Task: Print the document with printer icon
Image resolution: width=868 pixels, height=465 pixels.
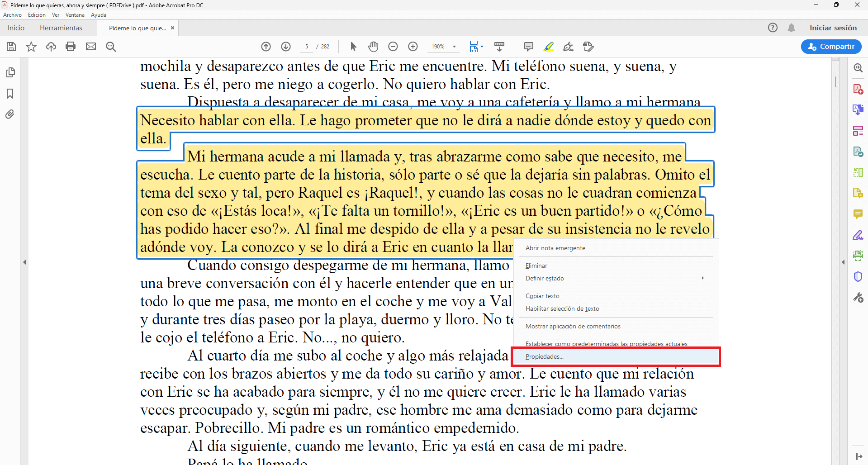Action: coord(71,47)
